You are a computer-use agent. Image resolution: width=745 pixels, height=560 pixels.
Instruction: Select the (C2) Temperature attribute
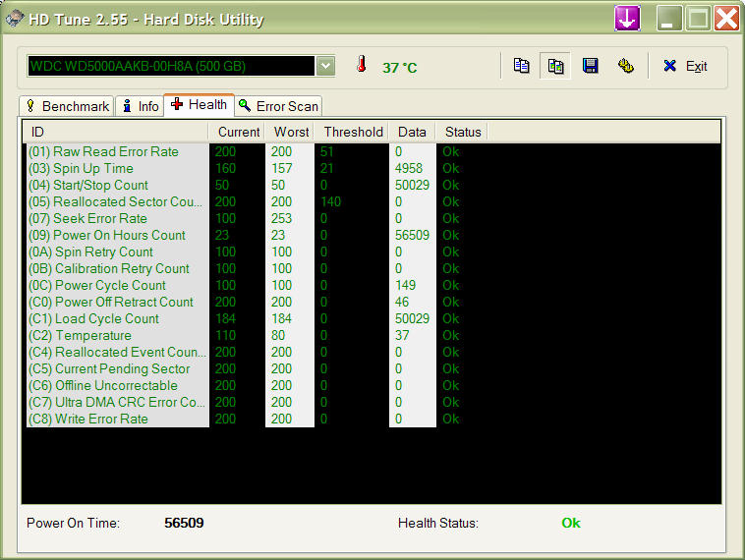coord(80,335)
